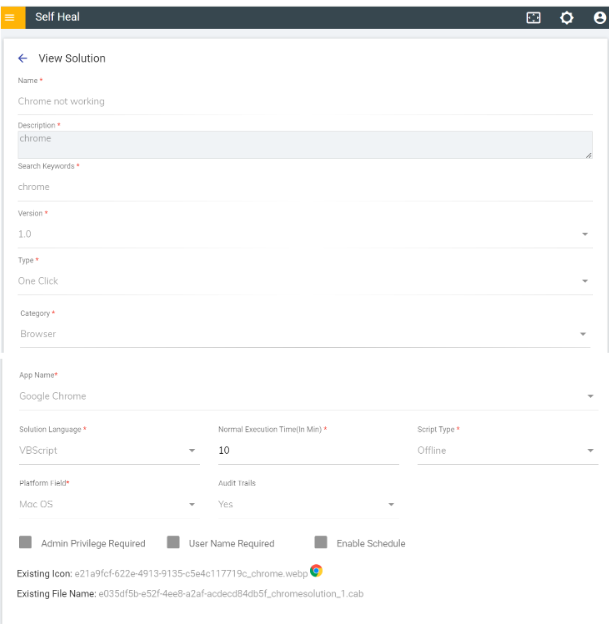This screenshot has height=624, width=609.
Task: Toggle the Enable Schedule checkbox
Action: 321,543
